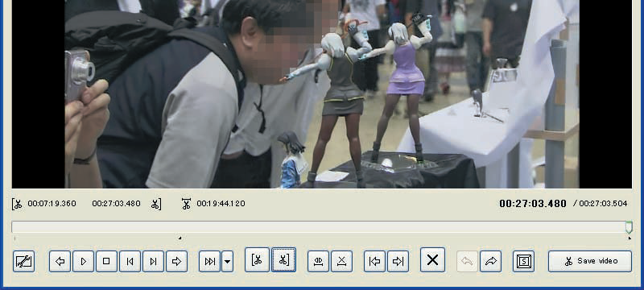Click the keep-selection toolbar button
The image size is (644, 290).
pyautogui.click(x=318, y=261)
